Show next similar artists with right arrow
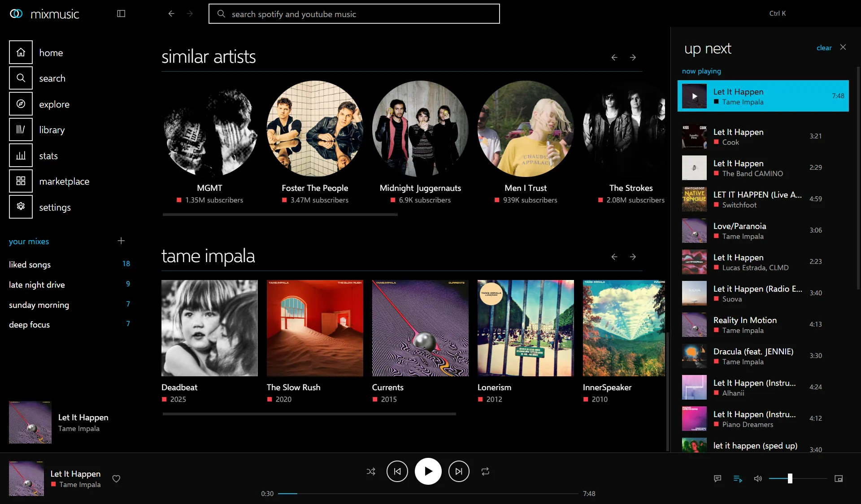The width and height of the screenshot is (861, 504). click(x=633, y=57)
